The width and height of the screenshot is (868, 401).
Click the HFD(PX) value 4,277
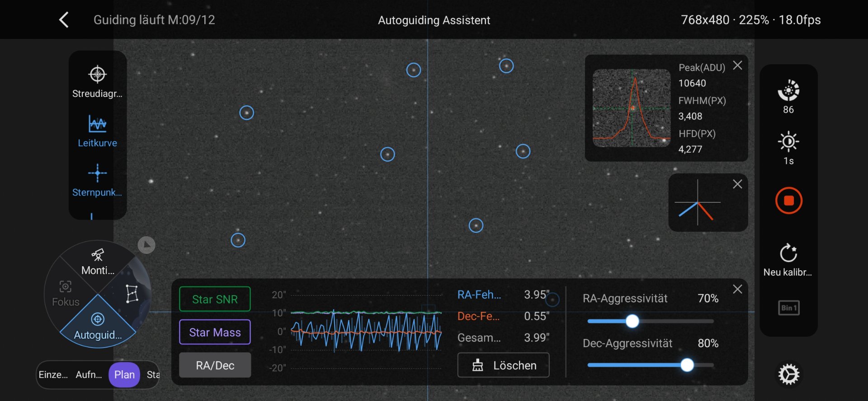click(690, 149)
